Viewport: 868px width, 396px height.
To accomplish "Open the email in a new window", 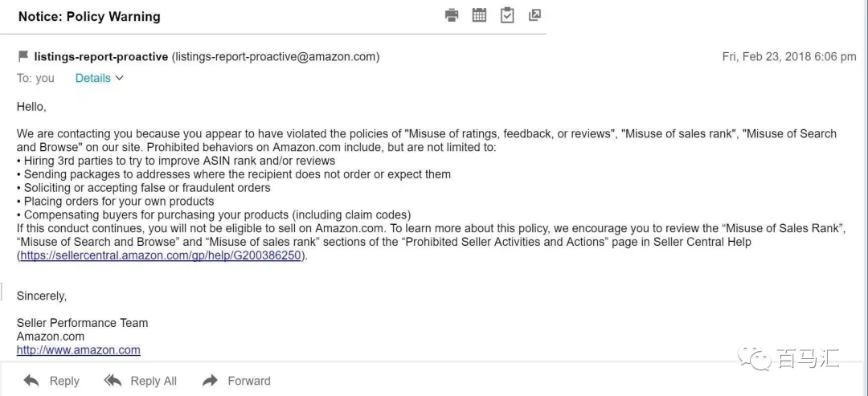I will [x=534, y=15].
